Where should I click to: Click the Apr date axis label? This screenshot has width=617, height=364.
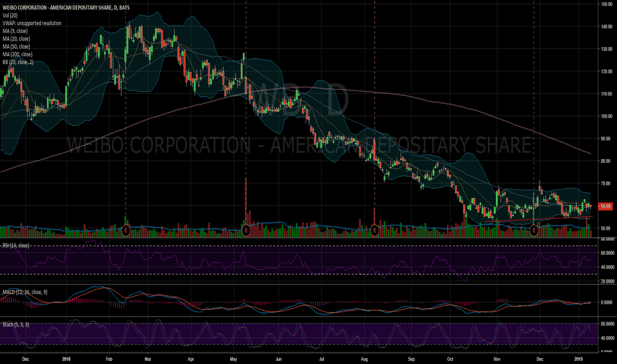tap(191, 359)
